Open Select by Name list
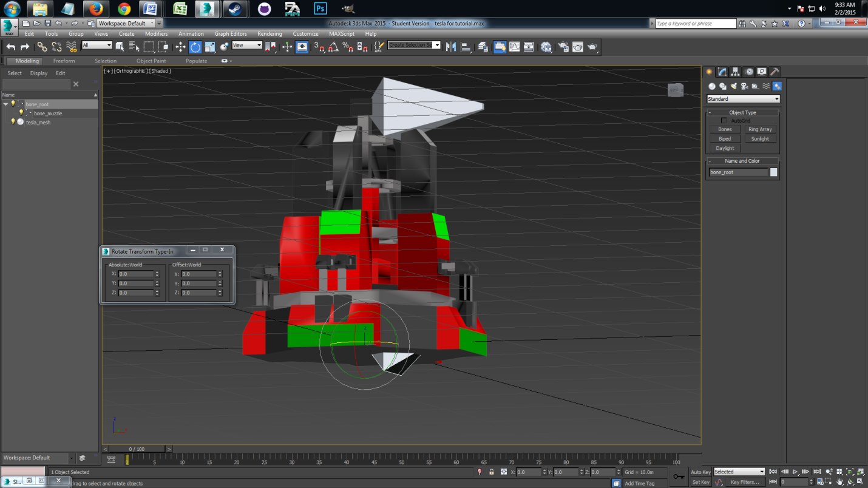 point(134,47)
